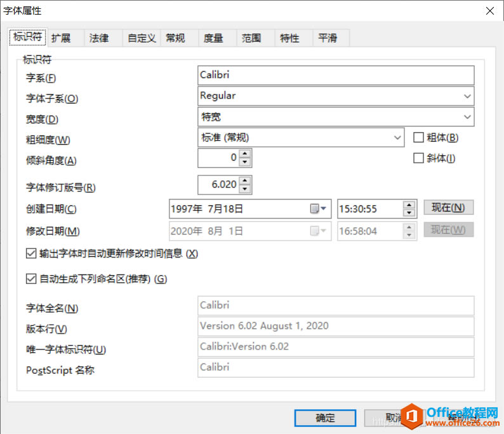Click the 字体修订版号 6.020 field

[218, 185]
